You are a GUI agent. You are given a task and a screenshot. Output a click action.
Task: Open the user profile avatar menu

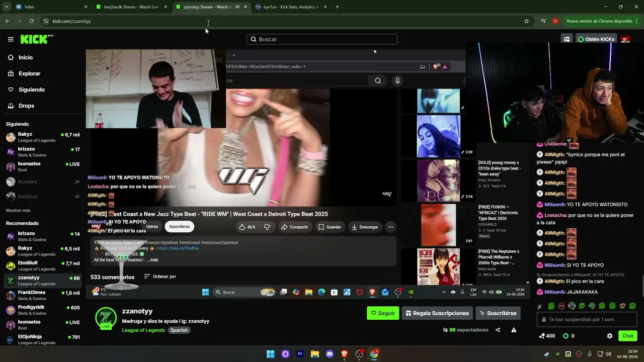(625, 39)
